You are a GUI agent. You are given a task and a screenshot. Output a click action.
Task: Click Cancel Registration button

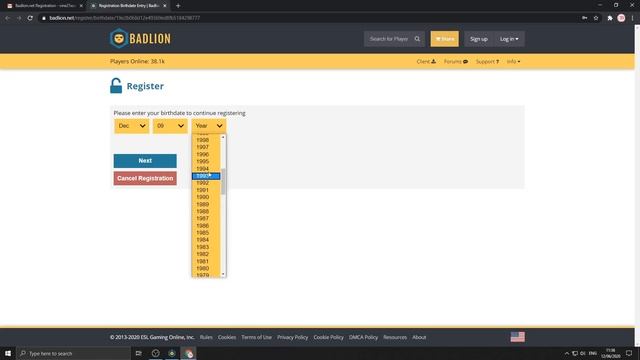pos(145,178)
